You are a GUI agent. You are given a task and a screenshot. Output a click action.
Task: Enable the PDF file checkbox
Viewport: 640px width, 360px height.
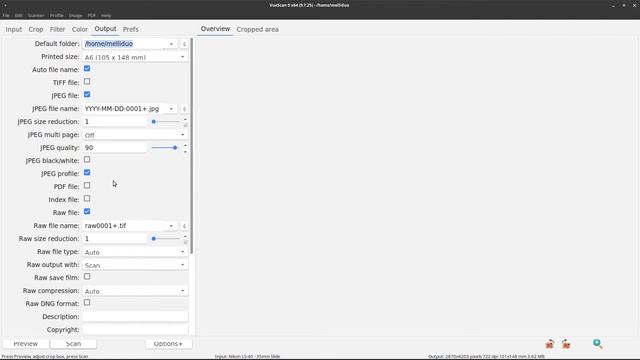[87, 186]
